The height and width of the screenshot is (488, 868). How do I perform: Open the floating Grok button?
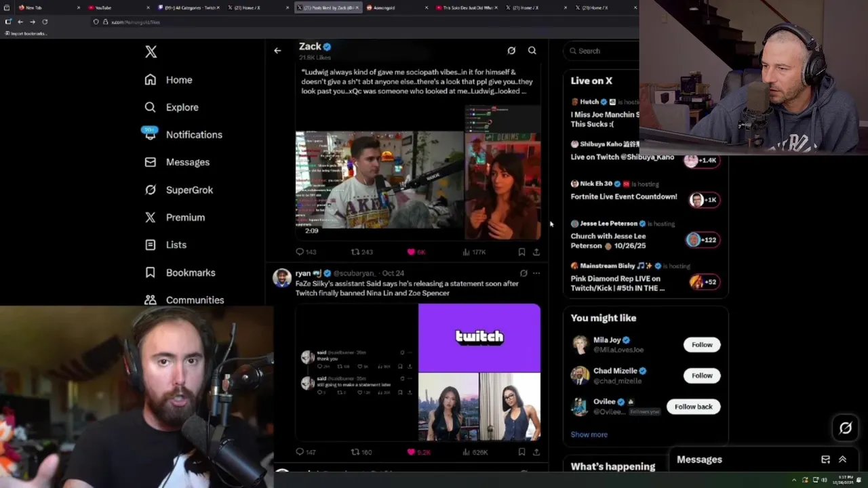(x=846, y=428)
